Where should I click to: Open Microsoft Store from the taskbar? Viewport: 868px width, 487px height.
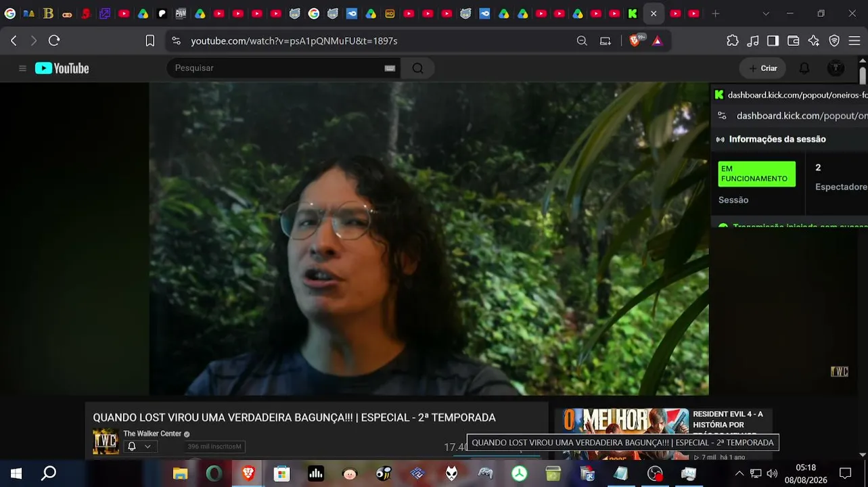point(281,473)
